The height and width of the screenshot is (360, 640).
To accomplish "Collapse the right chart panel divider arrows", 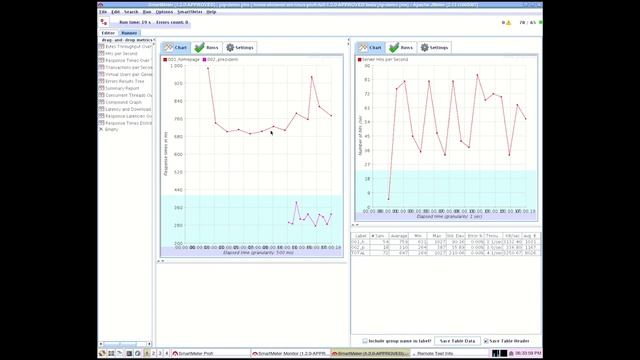I will click(355, 225).
